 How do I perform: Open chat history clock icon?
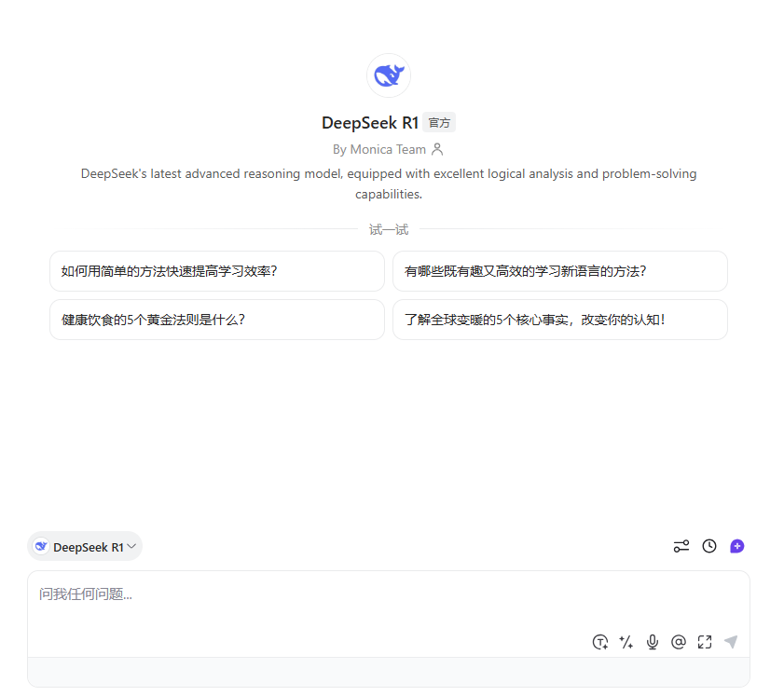click(709, 546)
